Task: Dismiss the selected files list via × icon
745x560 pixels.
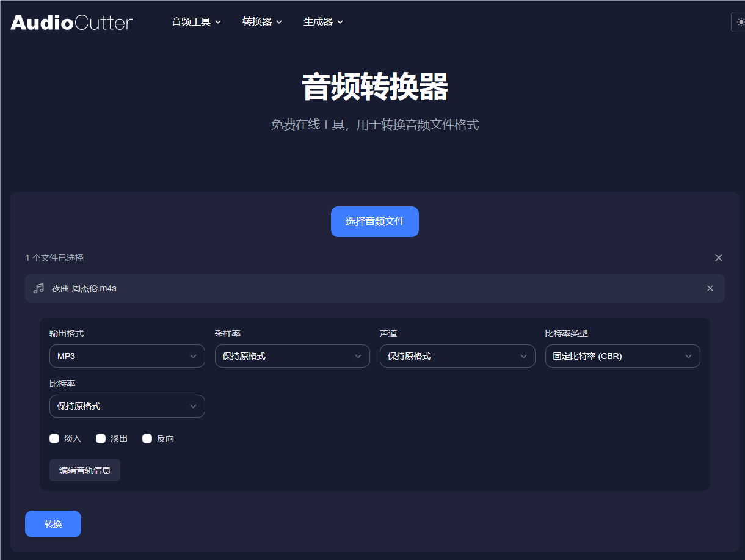Action: (718, 257)
